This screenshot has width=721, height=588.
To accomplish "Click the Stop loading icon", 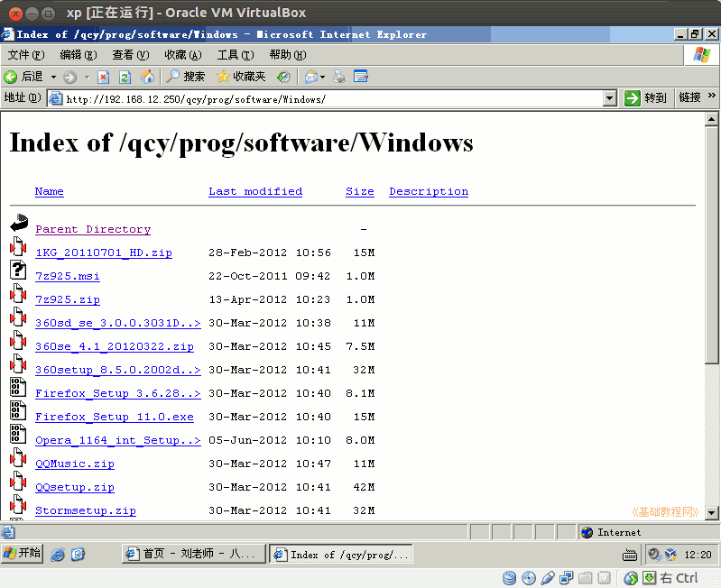I will pos(104,77).
